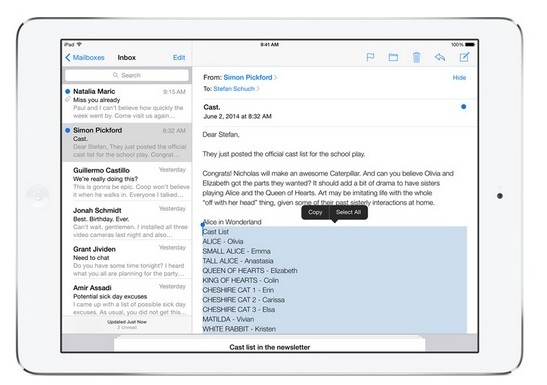Go back to Mailboxes

click(85, 58)
